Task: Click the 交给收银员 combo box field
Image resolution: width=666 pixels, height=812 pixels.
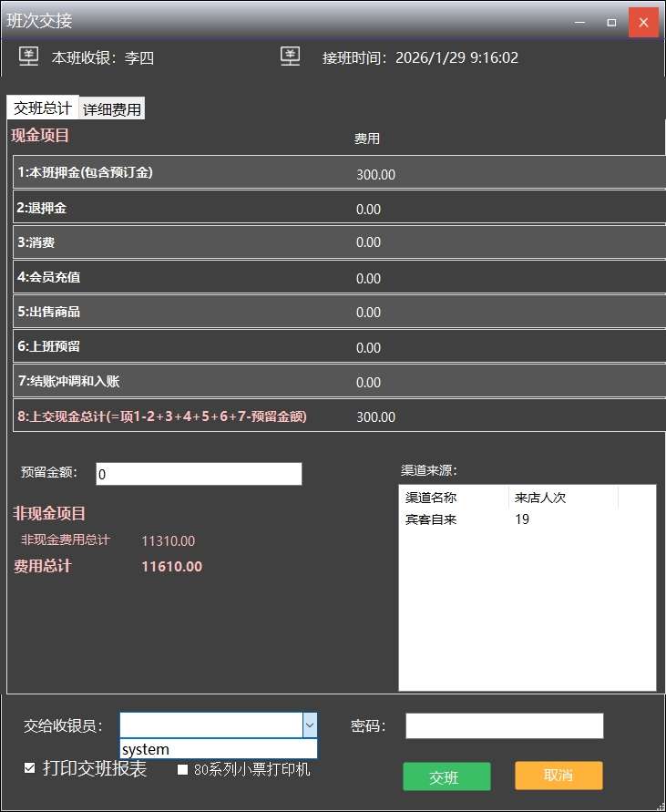Action: [x=210, y=725]
